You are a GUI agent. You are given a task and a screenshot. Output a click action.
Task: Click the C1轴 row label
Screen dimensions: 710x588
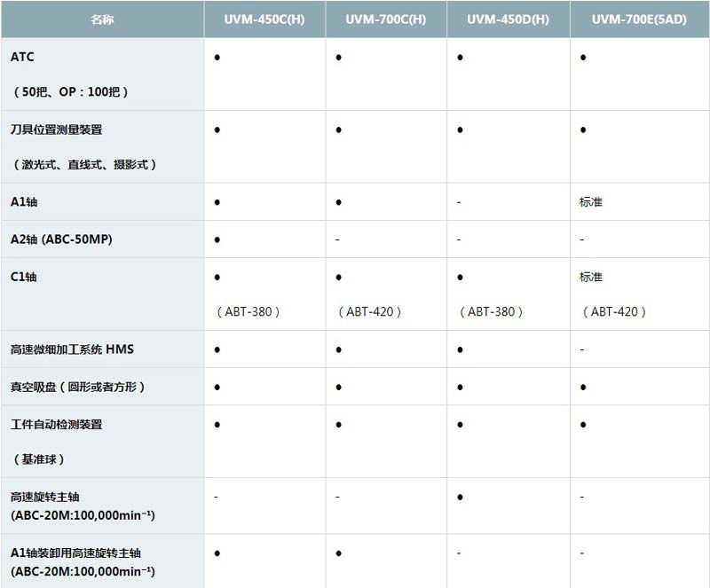24,277
